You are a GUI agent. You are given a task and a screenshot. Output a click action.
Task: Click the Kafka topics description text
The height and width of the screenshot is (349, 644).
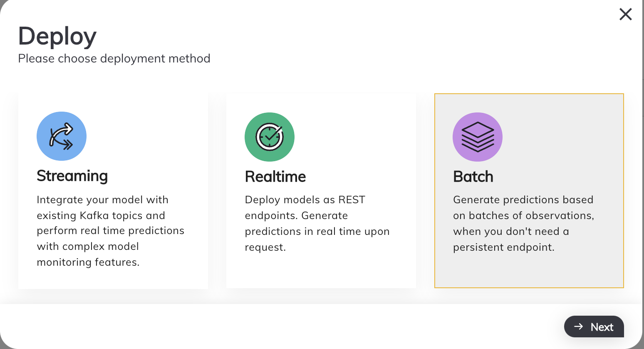coord(101,215)
